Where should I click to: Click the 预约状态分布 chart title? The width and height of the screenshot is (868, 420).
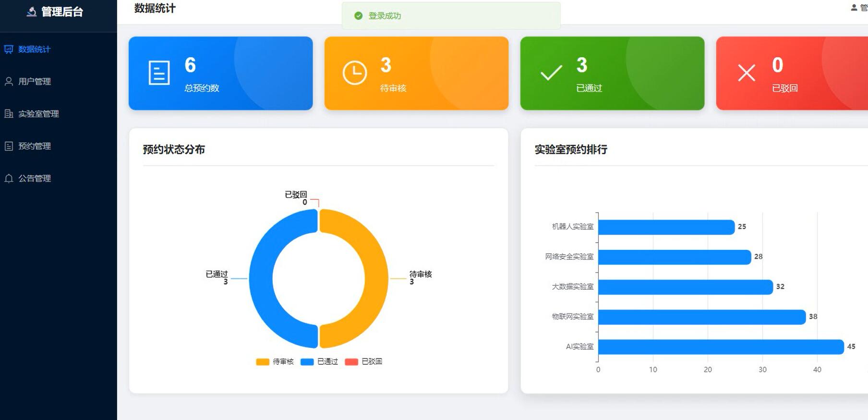coord(174,149)
